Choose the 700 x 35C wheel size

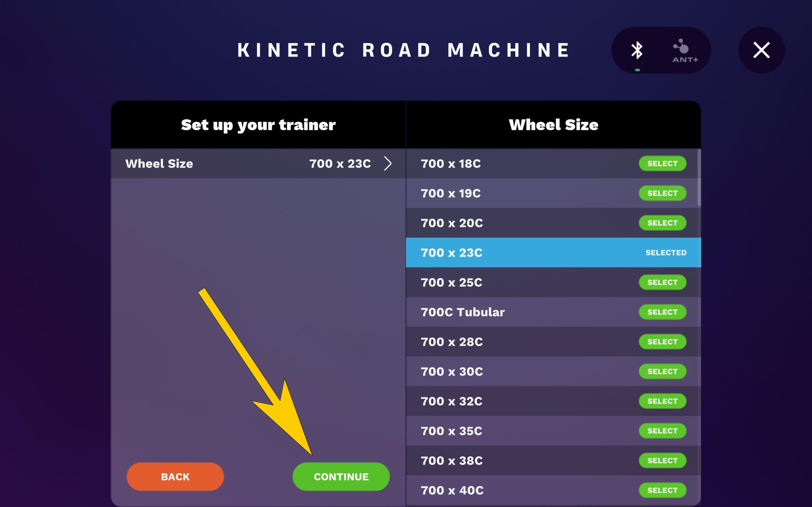(x=662, y=431)
